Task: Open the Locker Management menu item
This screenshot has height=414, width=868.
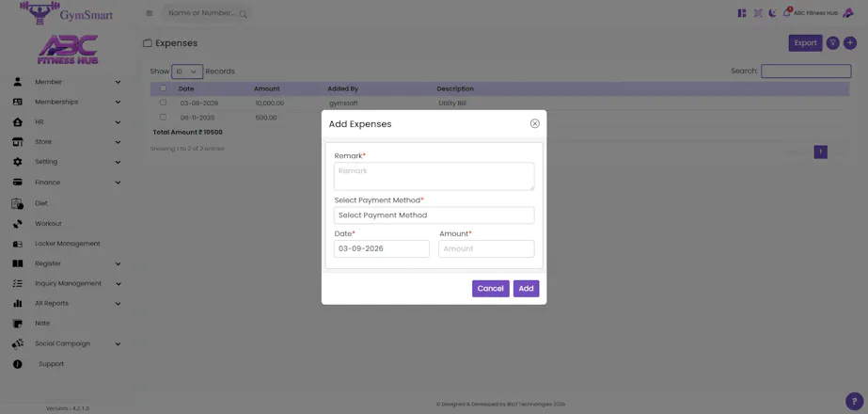Action: [68, 244]
